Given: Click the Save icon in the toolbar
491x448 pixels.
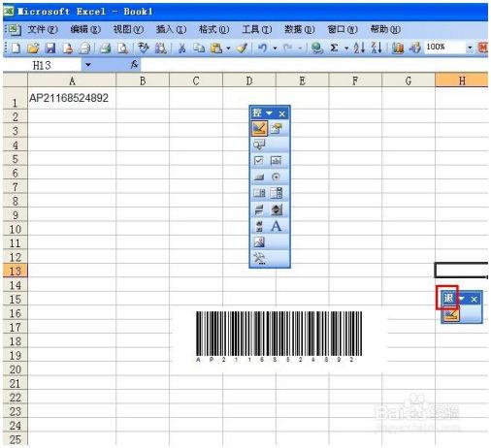Looking at the screenshot, I should point(50,48).
